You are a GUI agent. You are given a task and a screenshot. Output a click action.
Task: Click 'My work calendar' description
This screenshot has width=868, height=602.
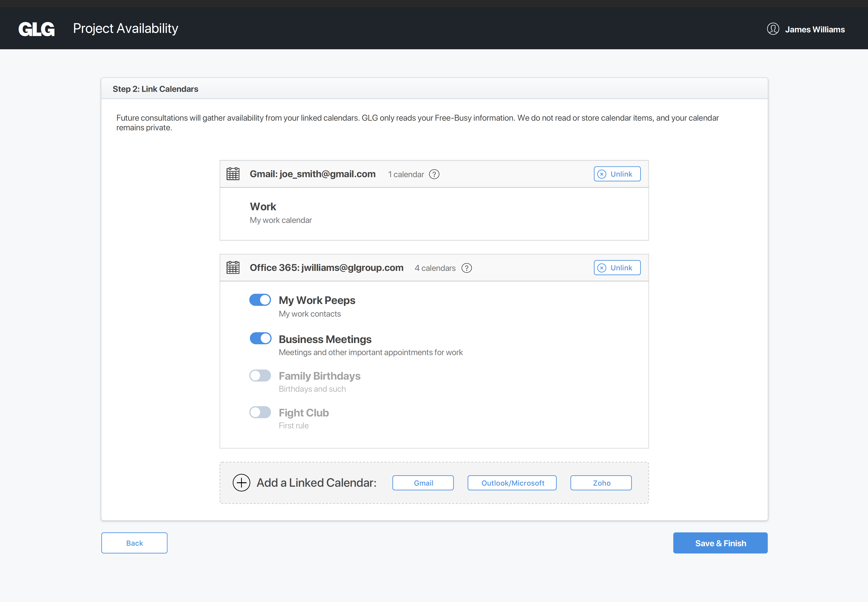click(x=281, y=220)
